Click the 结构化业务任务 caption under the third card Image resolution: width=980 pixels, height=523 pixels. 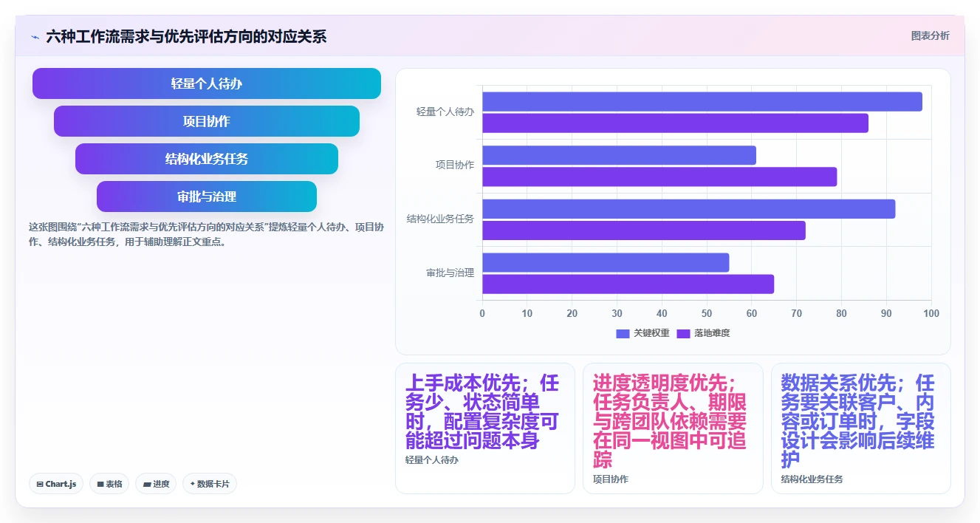(812, 479)
